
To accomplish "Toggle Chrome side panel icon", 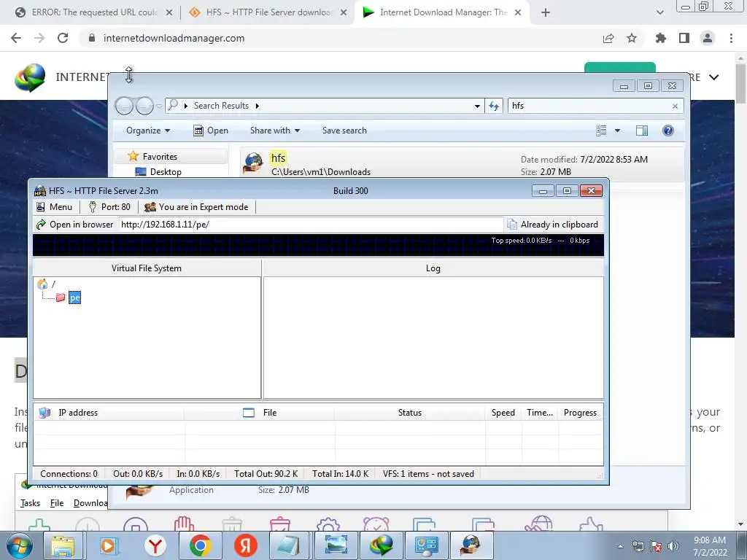I will click(x=684, y=38).
